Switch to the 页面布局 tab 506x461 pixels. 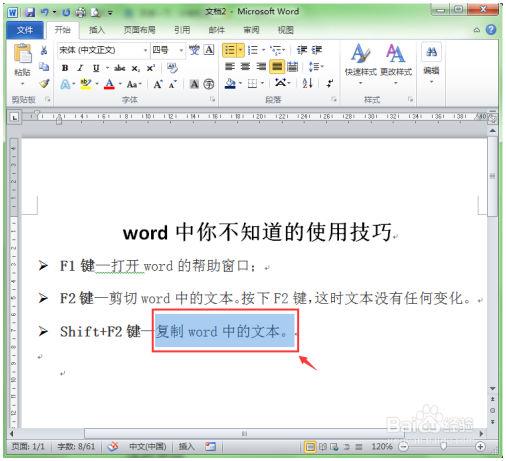click(x=139, y=30)
